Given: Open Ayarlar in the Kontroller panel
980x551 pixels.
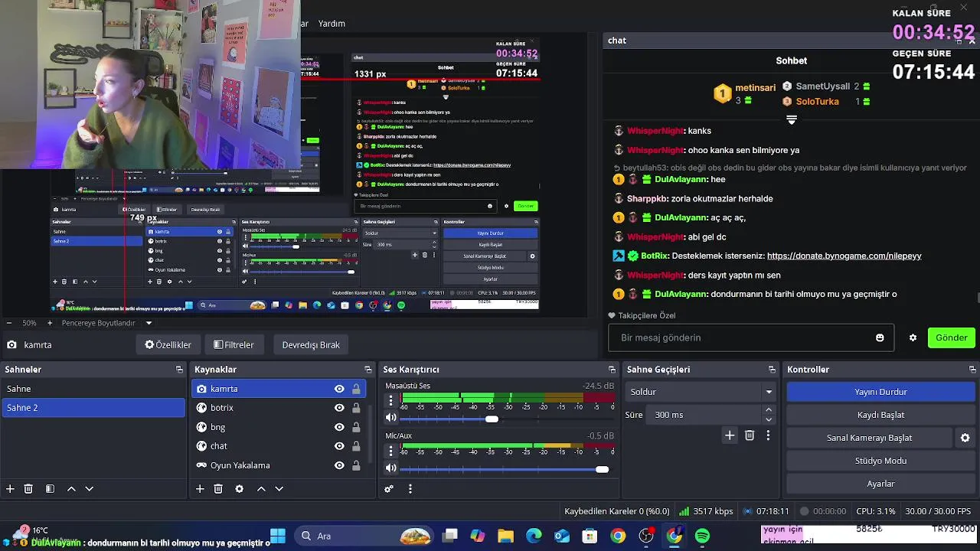Looking at the screenshot, I should [x=880, y=484].
